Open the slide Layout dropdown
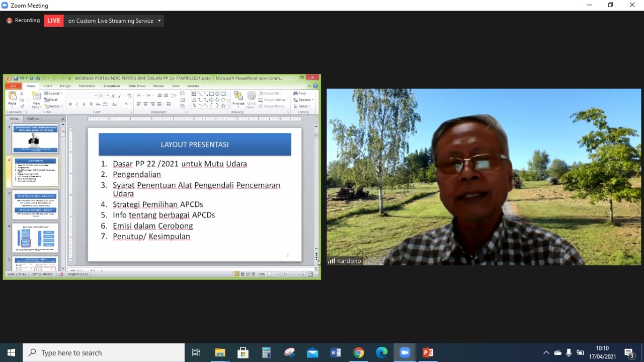This screenshot has width=644, height=362. 53,93
